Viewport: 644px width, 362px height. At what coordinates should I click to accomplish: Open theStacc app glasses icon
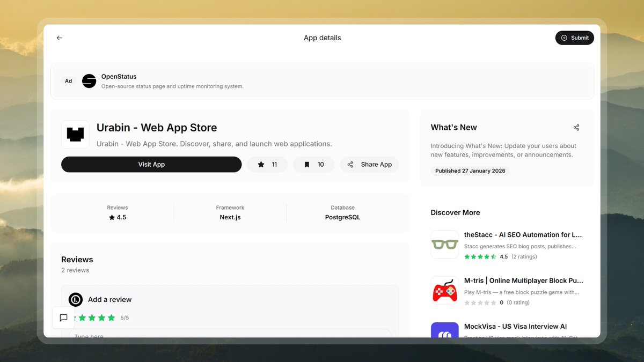[445, 245]
